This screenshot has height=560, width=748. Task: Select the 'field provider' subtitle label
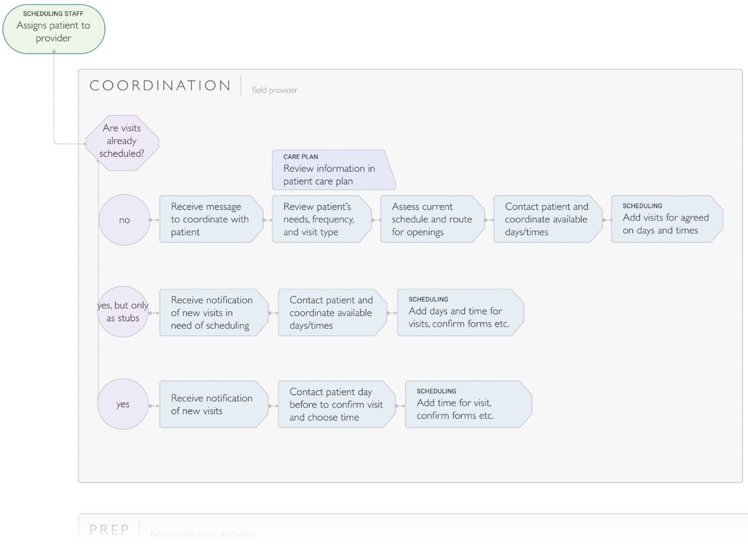coord(274,90)
